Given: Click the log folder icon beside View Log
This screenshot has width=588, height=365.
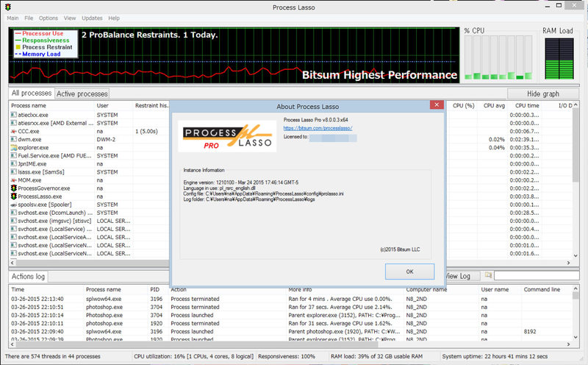Looking at the screenshot, I should [488, 276].
